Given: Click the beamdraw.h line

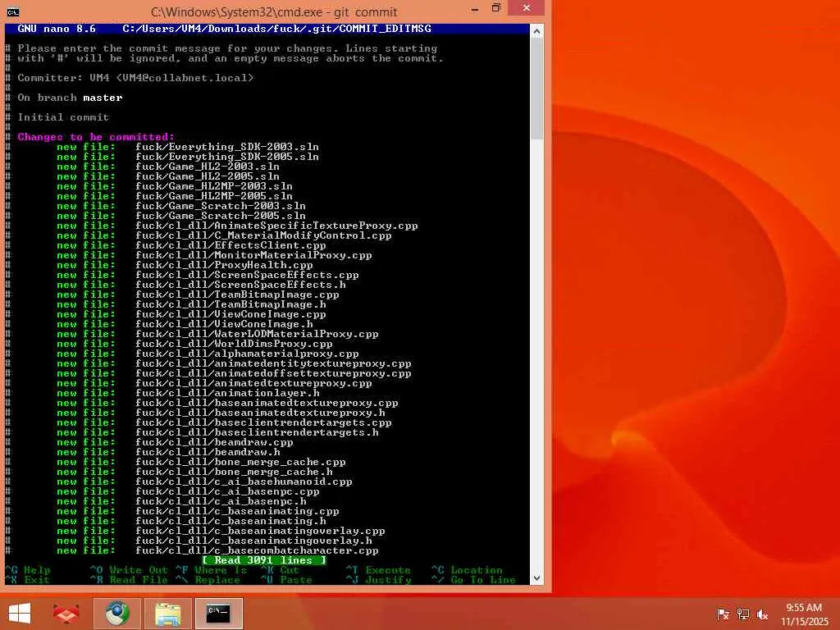Looking at the screenshot, I should point(208,452).
